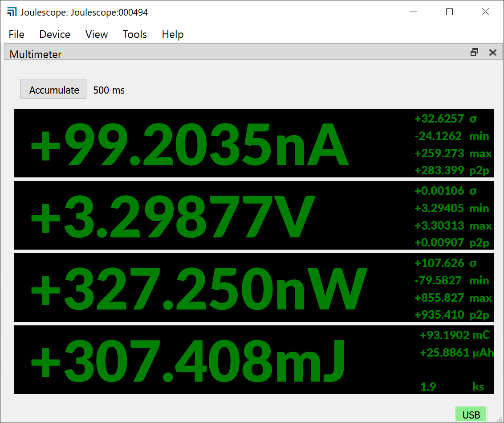
Task: Click the power sigma value +107.626
Action: click(439, 263)
